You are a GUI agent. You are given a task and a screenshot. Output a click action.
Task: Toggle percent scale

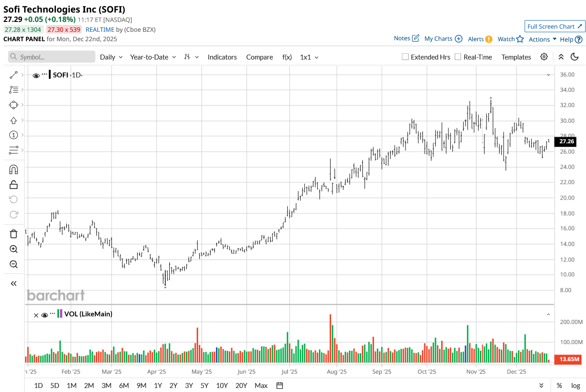tap(559, 386)
